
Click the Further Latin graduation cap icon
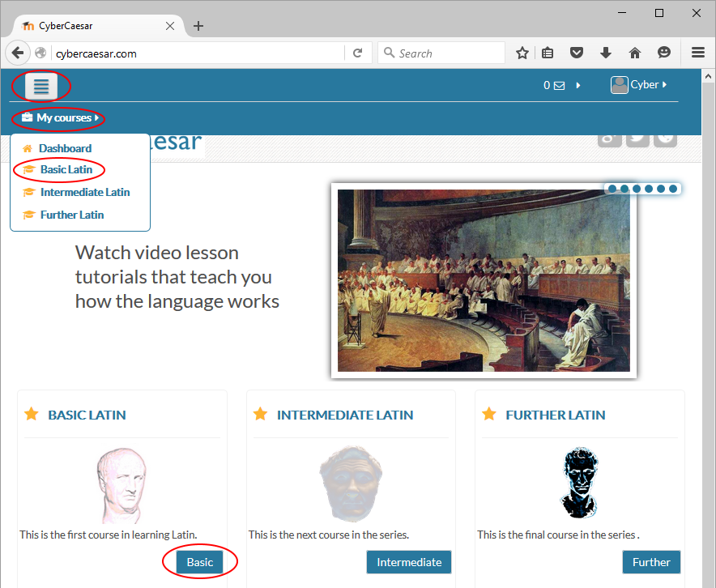(29, 215)
